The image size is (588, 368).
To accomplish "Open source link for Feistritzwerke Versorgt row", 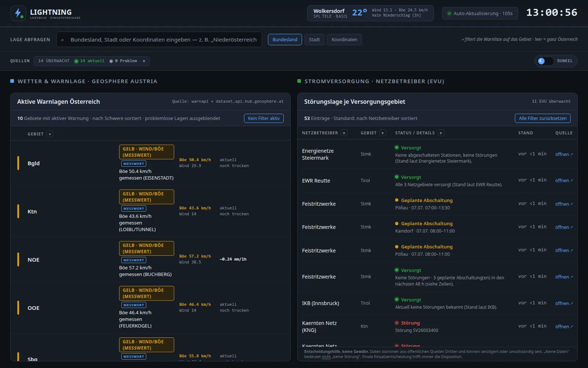I will [564, 277].
